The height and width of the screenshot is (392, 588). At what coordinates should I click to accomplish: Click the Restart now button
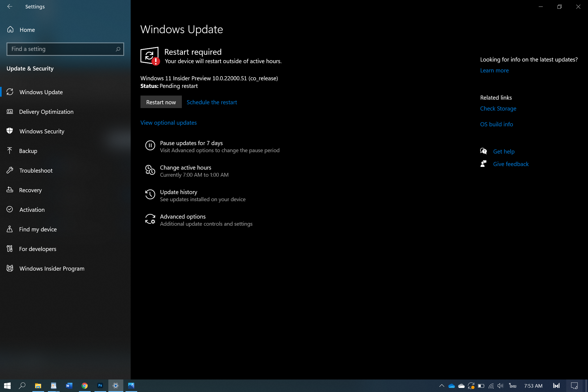pos(161,102)
